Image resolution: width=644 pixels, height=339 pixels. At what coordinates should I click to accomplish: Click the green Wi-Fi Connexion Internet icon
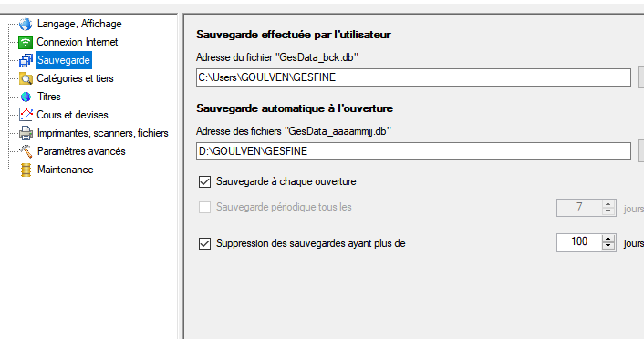click(26, 42)
